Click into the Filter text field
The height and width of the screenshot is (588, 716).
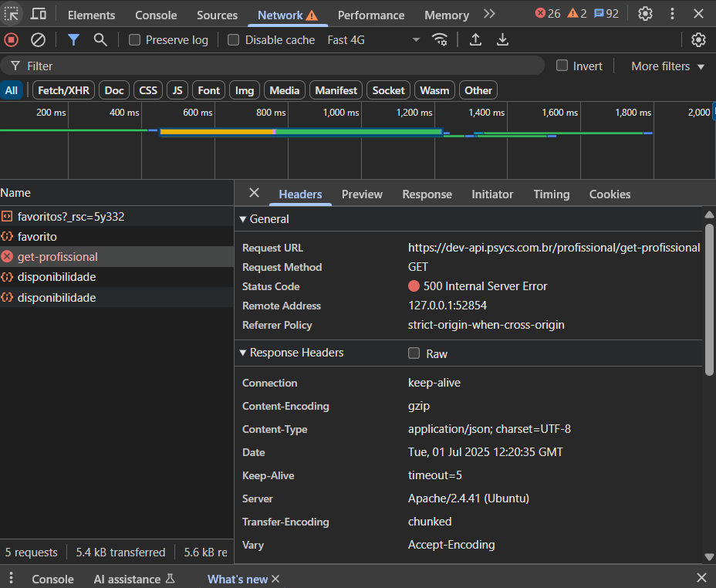pos(278,66)
